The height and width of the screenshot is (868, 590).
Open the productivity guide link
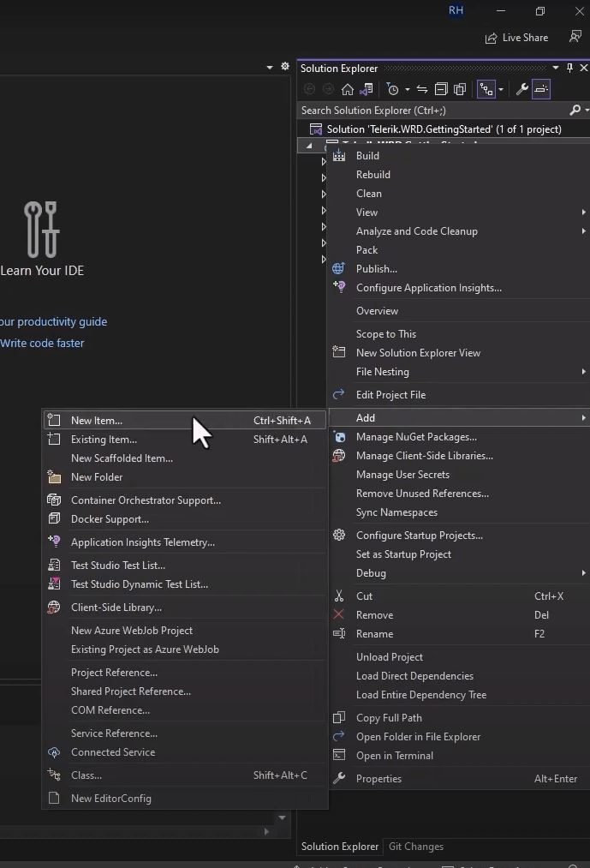tap(54, 321)
